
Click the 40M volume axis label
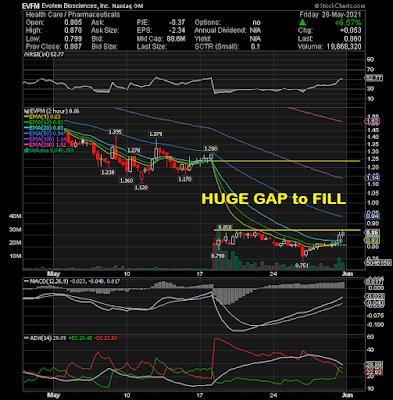tap(16, 216)
